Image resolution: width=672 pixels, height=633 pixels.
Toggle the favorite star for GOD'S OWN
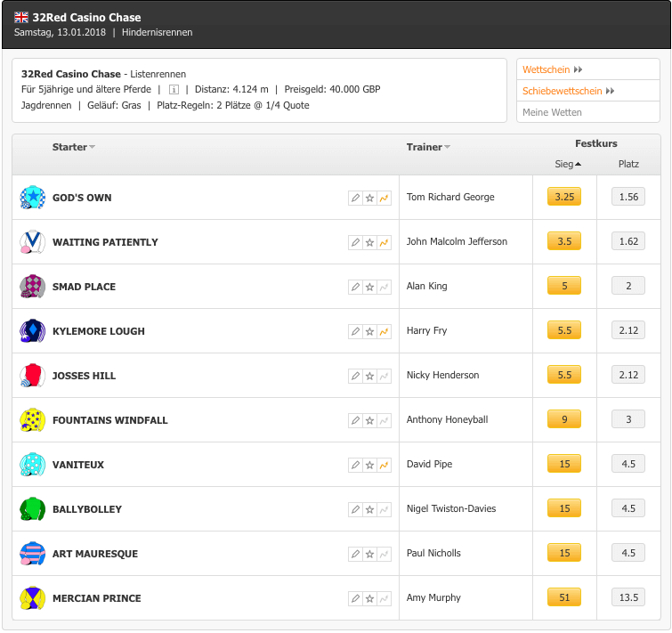[x=369, y=198]
